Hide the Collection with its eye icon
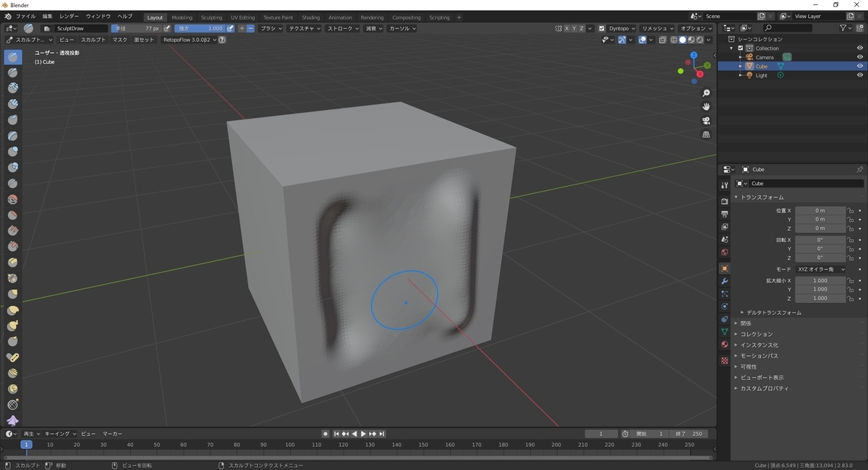This screenshot has height=470, width=868. [860, 48]
